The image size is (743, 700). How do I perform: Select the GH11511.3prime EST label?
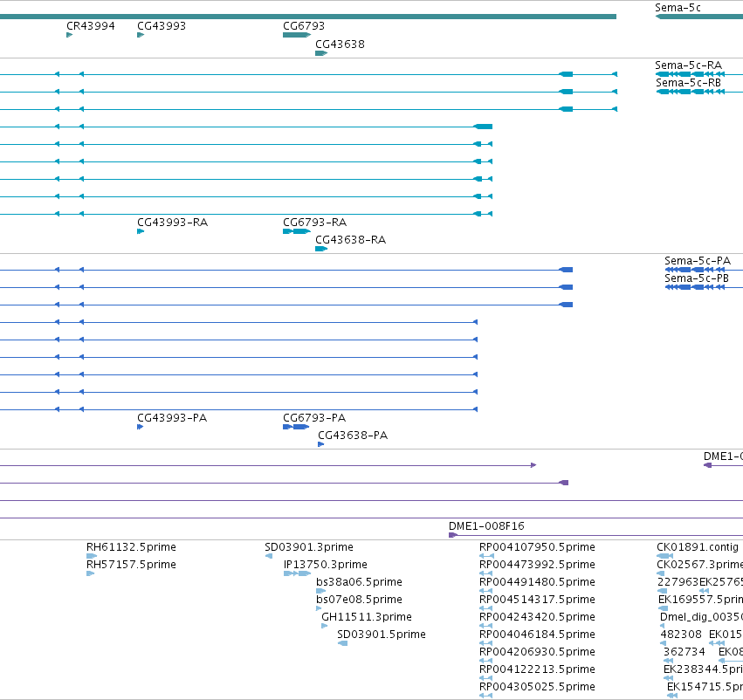point(367,617)
